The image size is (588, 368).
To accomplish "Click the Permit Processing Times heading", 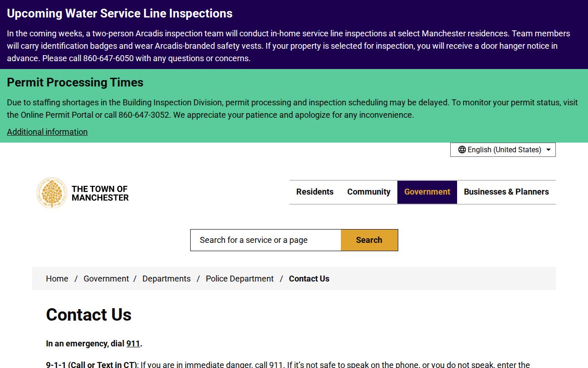I will (75, 82).
